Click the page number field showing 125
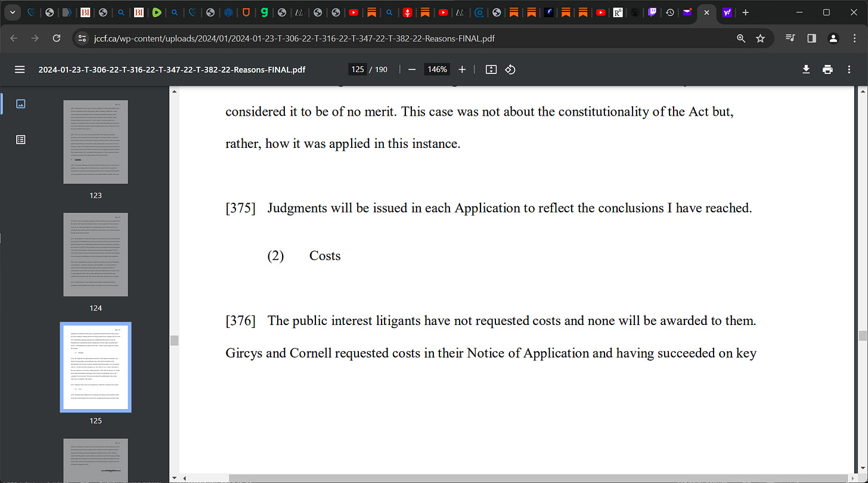 (x=358, y=69)
